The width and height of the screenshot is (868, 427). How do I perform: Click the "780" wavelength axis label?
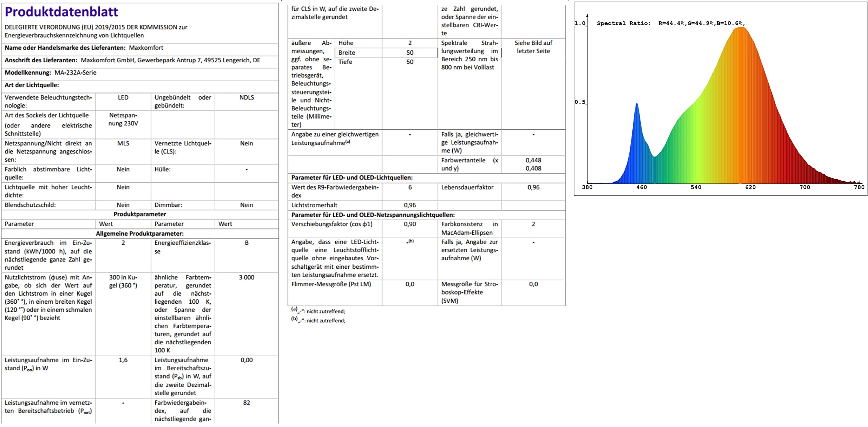pos(859,187)
